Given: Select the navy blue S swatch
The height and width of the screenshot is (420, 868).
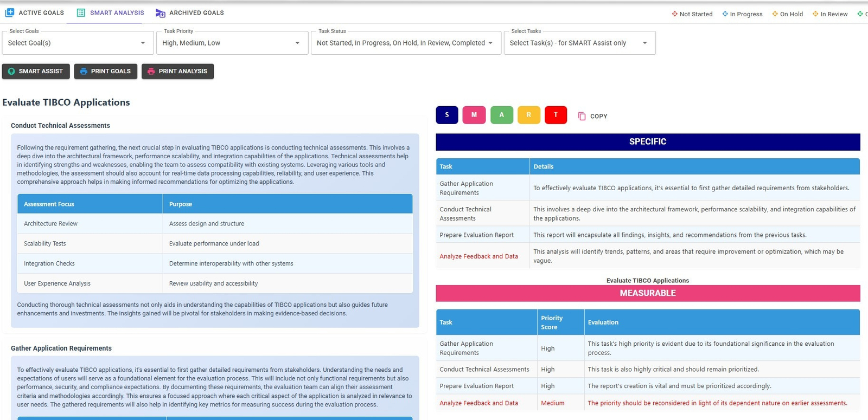Looking at the screenshot, I should (x=446, y=115).
